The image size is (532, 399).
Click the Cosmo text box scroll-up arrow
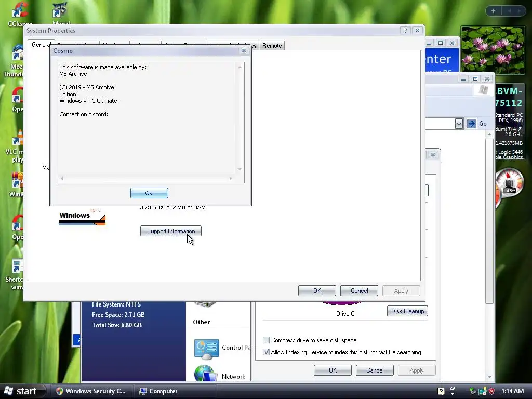coord(240,67)
